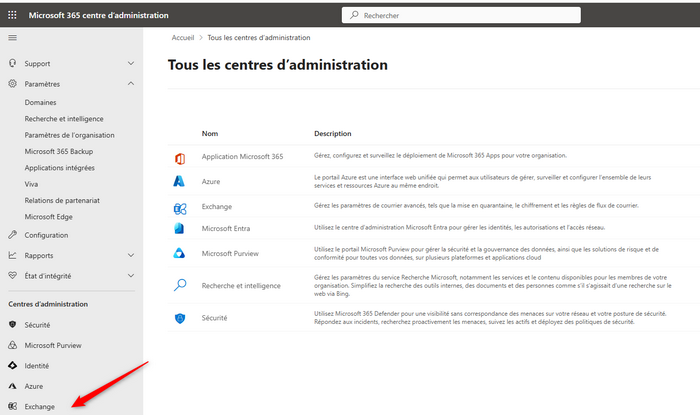Image resolution: width=700 pixels, height=415 pixels.
Task: Click the Recherche et intelligence magnifier icon
Action: 180,285
